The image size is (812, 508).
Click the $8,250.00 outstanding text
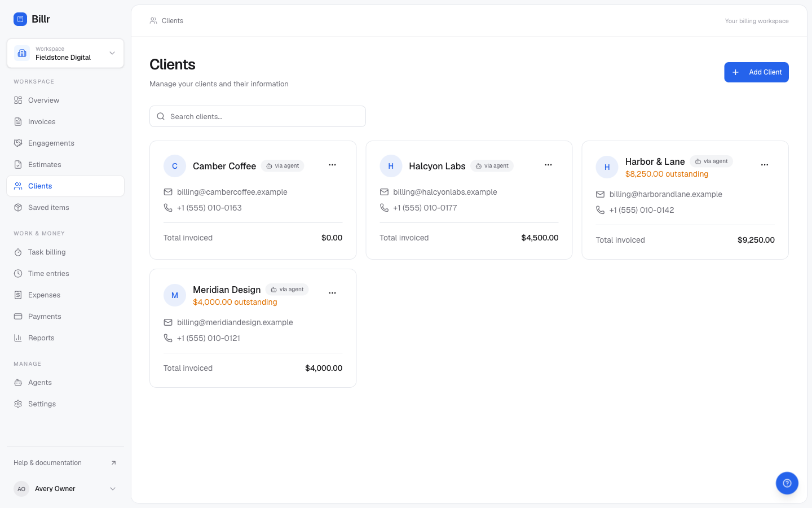(667, 174)
